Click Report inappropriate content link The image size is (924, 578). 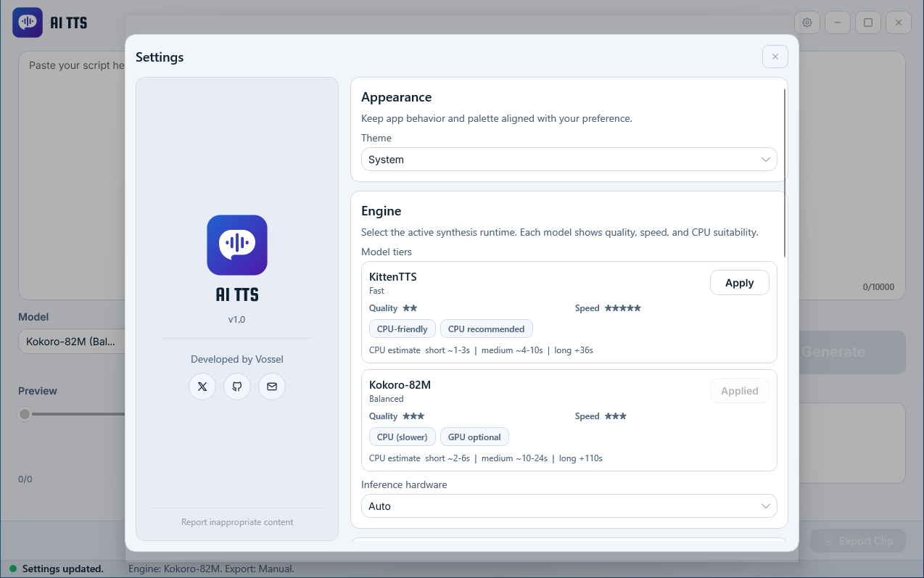click(237, 522)
